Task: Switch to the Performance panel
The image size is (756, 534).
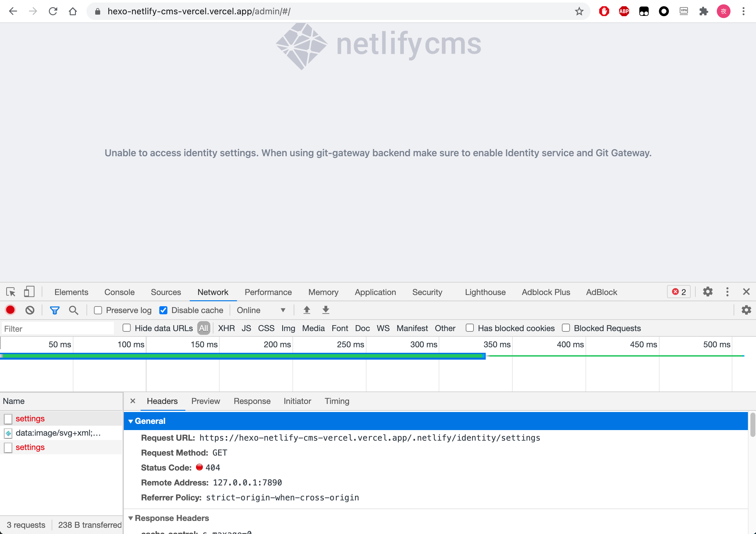Action: 268,292
